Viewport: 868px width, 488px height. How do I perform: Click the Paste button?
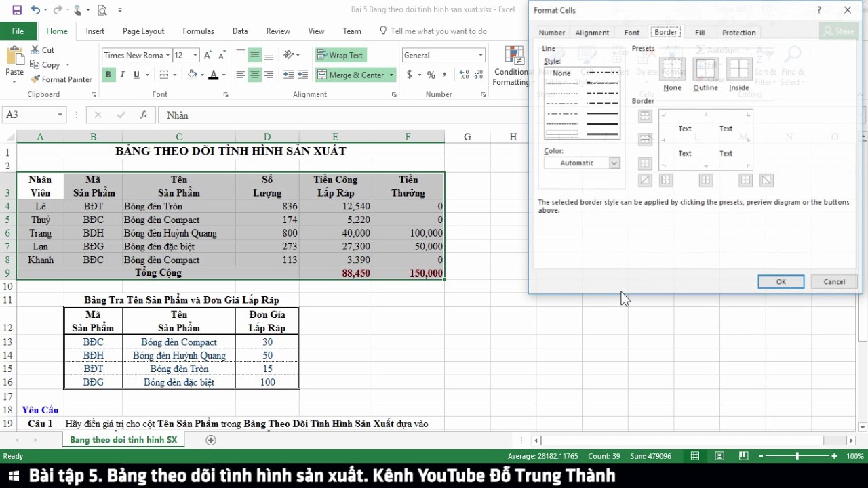tap(14, 65)
